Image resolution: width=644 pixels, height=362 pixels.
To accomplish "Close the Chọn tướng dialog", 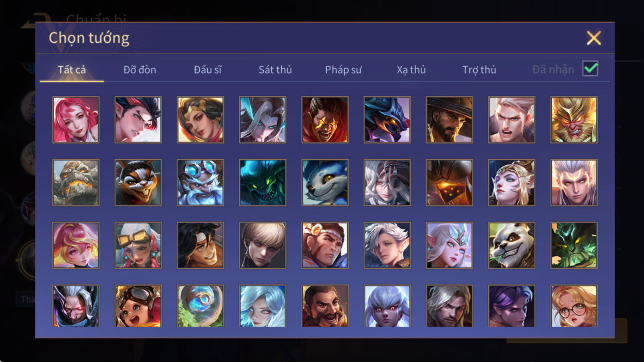I will [x=594, y=38].
